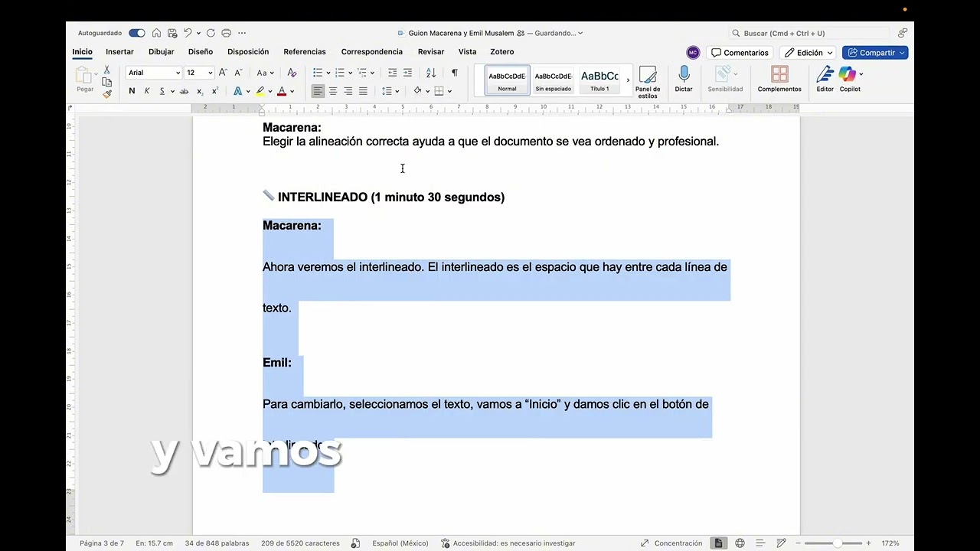Toggle show paragraph marks (¶)

coord(454,73)
